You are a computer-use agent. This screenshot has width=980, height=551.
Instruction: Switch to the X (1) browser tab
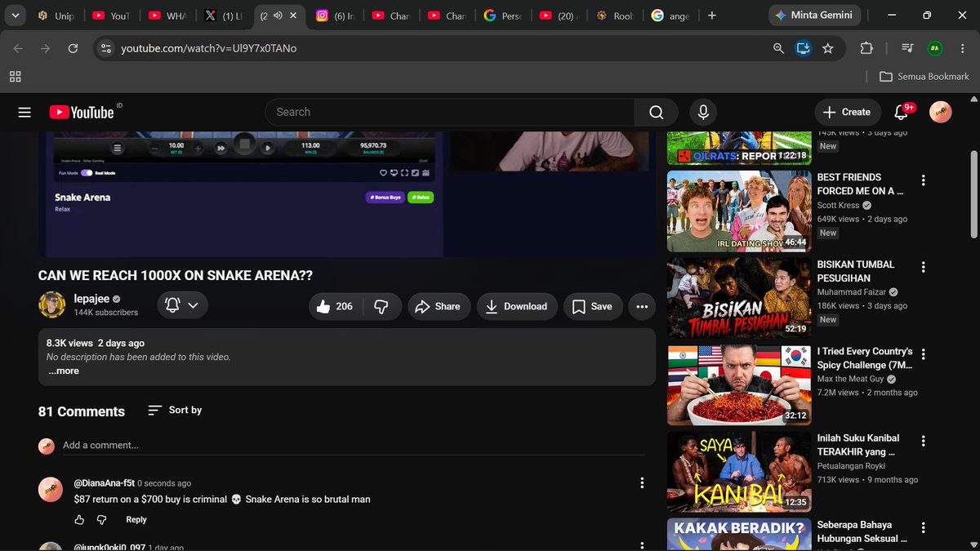tap(222, 16)
